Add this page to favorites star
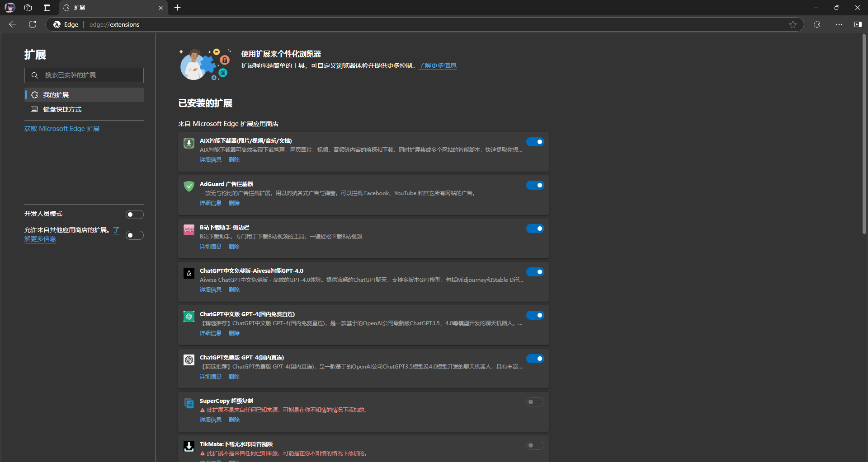868x462 pixels. (x=793, y=24)
